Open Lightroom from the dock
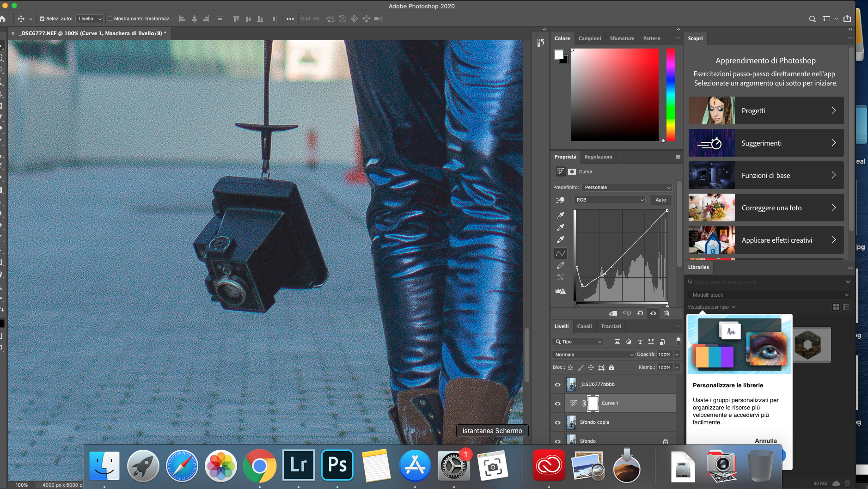Image resolution: width=868 pixels, height=489 pixels. pyautogui.click(x=298, y=465)
